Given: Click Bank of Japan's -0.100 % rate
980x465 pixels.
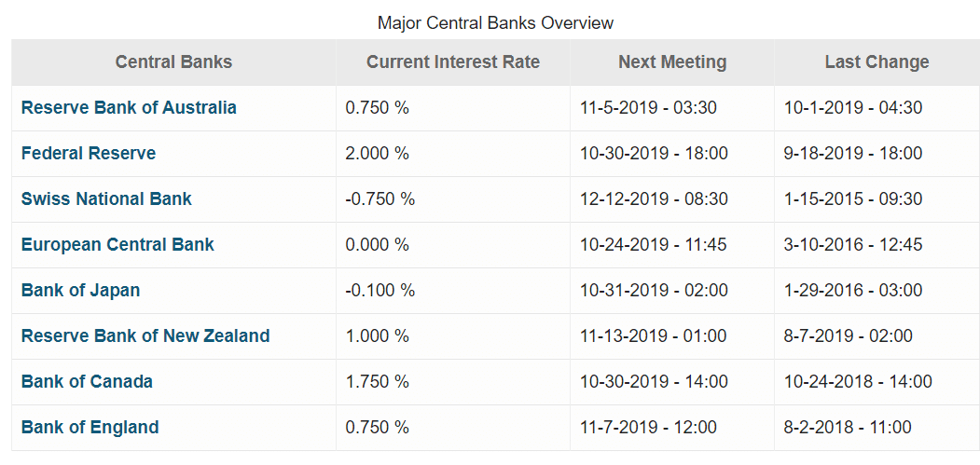Looking at the screenshot, I should click(x=380, y=290).
